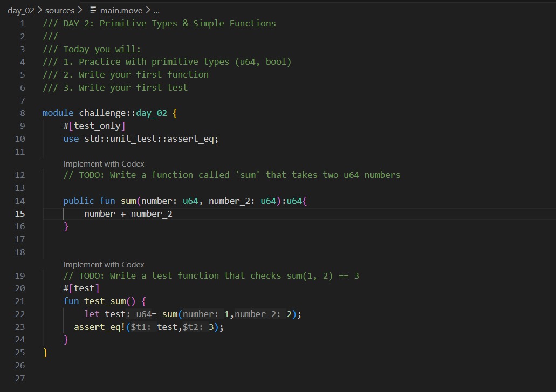Click 'Implement with Codex' above the test TODO

click(104, 264)
